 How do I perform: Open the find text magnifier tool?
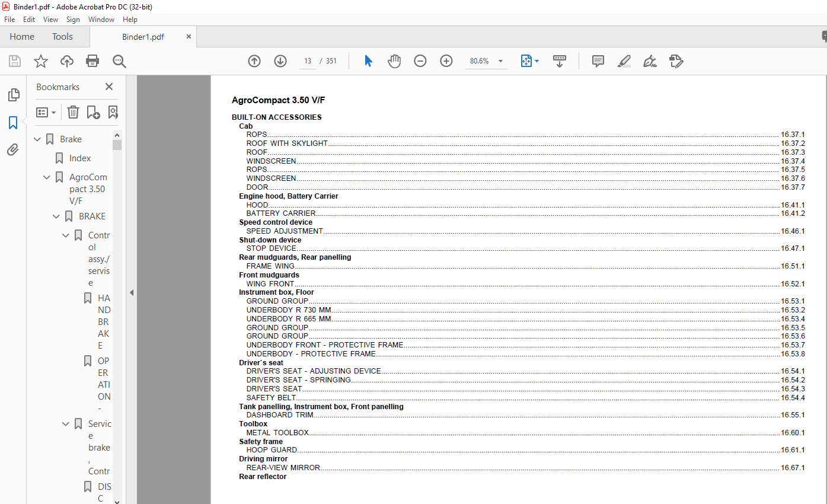coord(119,61)
